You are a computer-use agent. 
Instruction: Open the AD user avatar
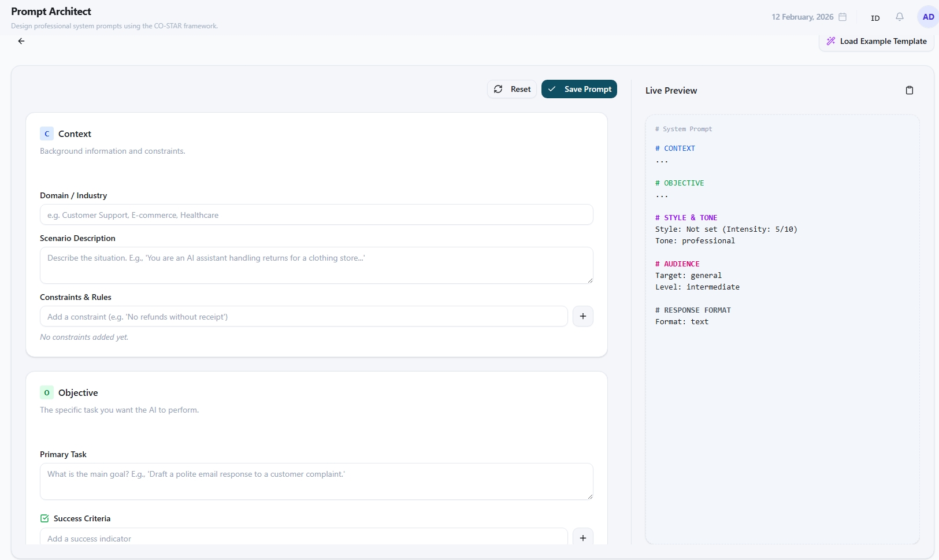[927, 17]
